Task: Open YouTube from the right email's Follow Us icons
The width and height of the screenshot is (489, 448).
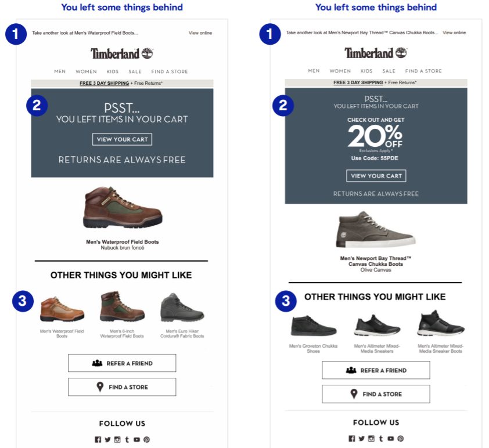Action: pos(391,439)
